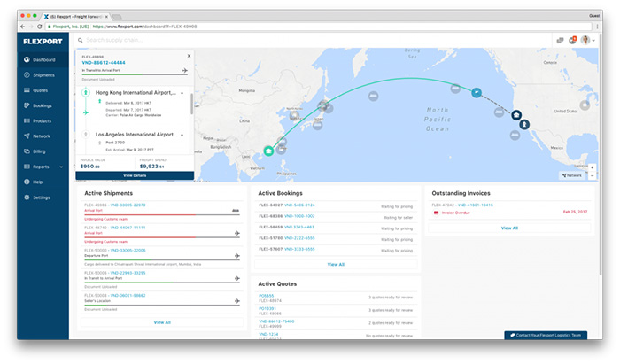620x364 pixels.
Task: Click progress bar of VND-06021-98662 shipment
Action: tap(162, 305)
